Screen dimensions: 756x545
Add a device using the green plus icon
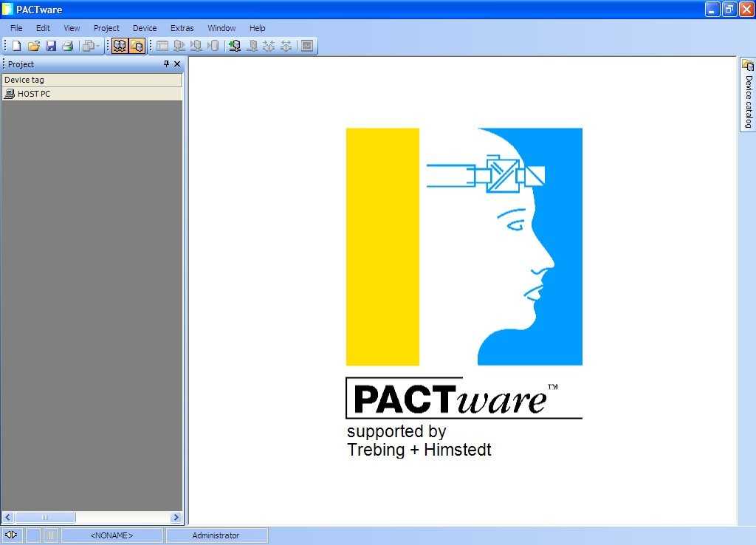click(x=235, y=46)
